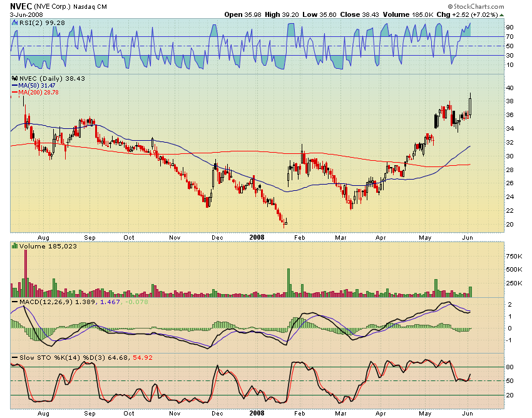The image size is (532, 418).
Task: Click the stochastic axis label "80"
Action: pyautogui.click(x=509, y=367)
